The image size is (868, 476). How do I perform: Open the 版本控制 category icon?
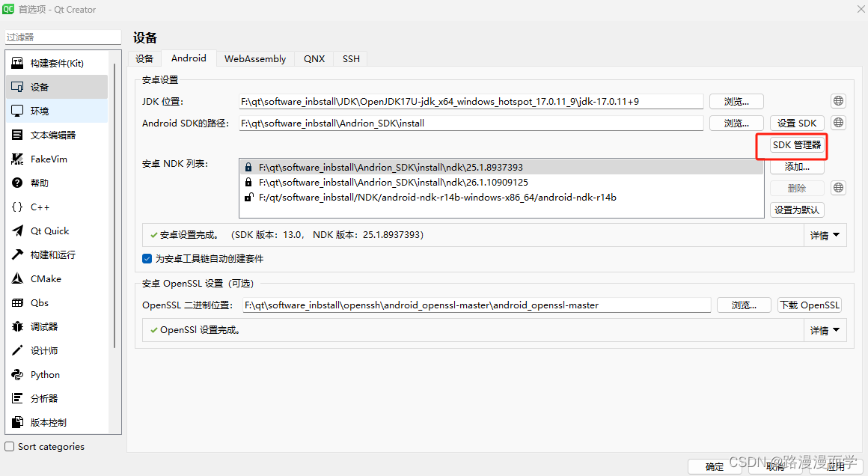click(18, 422)
